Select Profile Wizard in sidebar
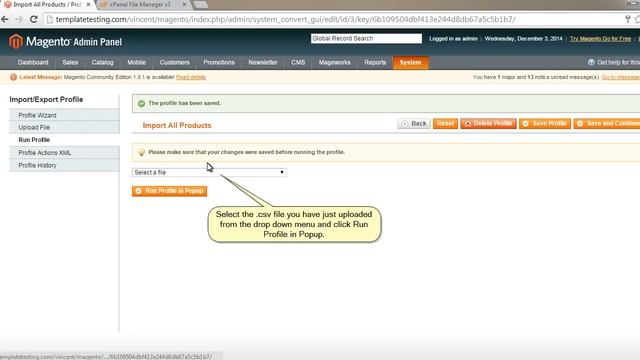 tap(64, 115)
